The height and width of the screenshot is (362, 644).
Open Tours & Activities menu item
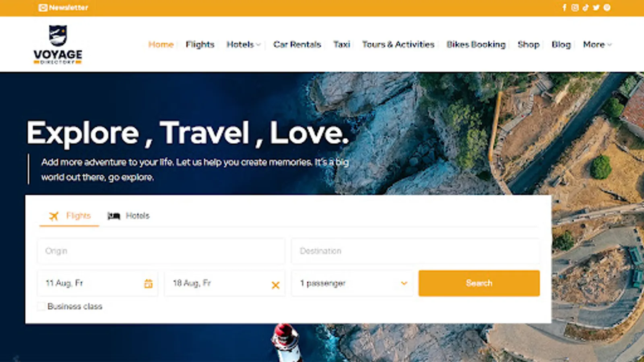(x=398, y=44)
